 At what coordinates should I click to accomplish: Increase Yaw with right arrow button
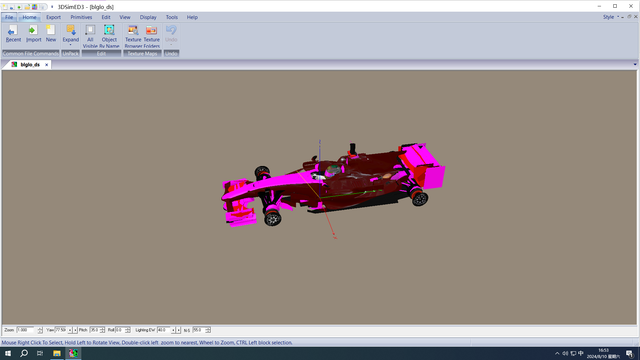pyautogui.click(x=75, y=330)
